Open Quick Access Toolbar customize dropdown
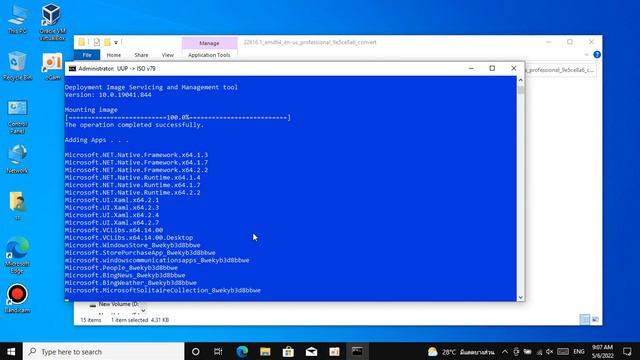The height and width of the screenshot is (360, 640). (x=116, y=42)
